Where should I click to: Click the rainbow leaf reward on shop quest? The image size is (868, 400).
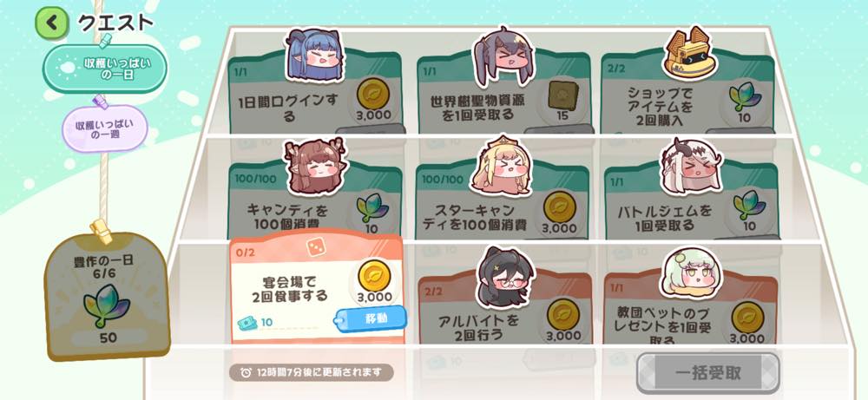[x=745, y=97]
